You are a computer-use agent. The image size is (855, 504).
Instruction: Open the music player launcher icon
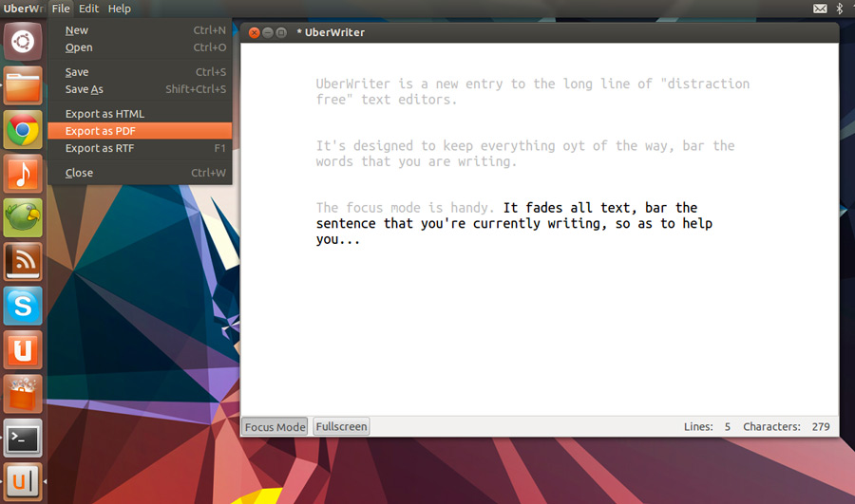click(23, 174)
